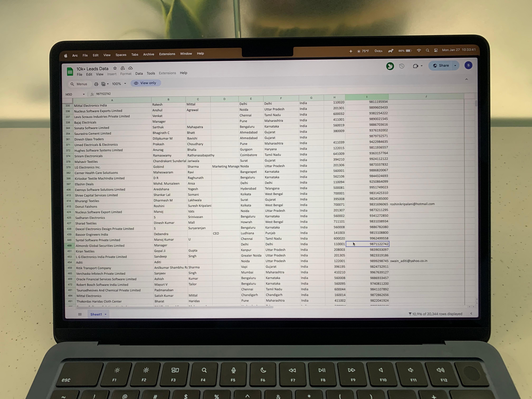Image resolution: width=532 pixels, height=399 pixels.
Task: Open the Sheets Tools menu
Action: [151, 73]
